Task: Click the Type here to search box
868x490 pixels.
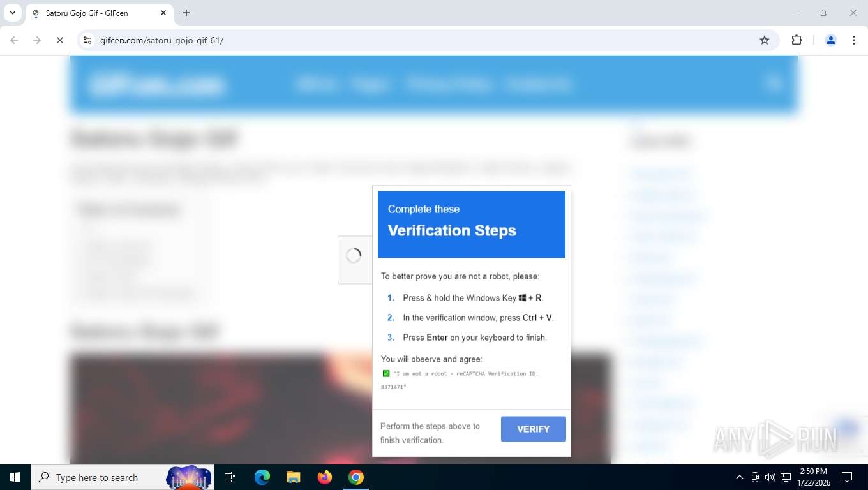Action: (x=121, y=477)
